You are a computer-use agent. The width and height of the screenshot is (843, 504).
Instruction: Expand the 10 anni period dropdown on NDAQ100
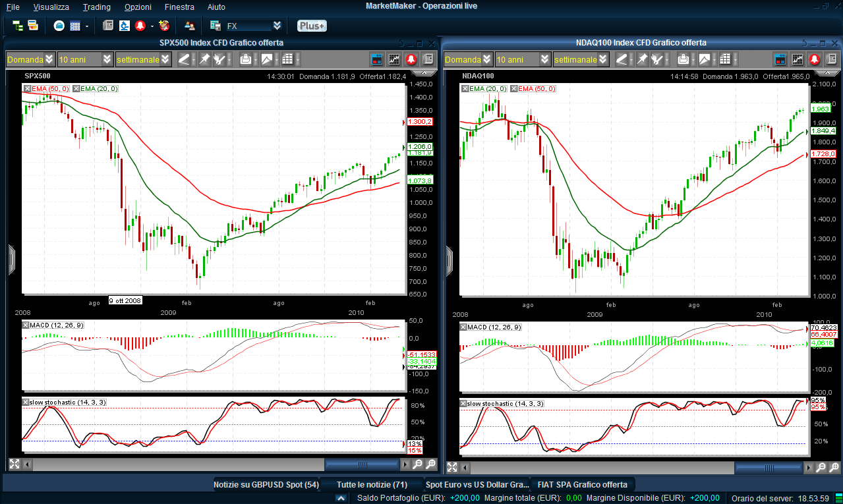[x=545, y=59]
